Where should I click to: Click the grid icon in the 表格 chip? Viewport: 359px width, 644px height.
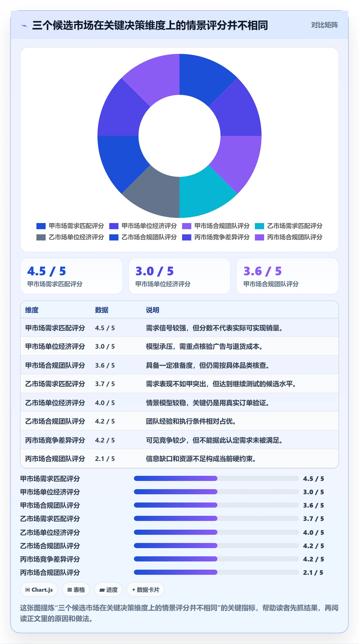pyautogui.click(x=69, y=590)
